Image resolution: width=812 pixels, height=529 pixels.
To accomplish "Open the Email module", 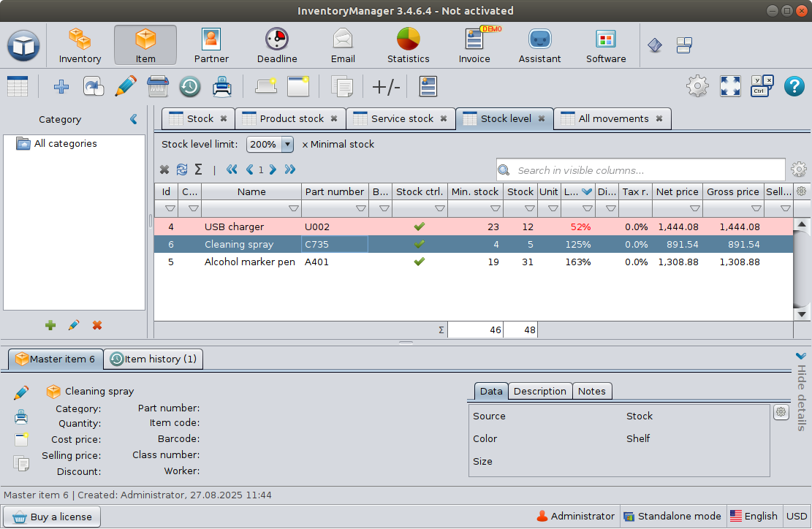I will tap(343, 45).
